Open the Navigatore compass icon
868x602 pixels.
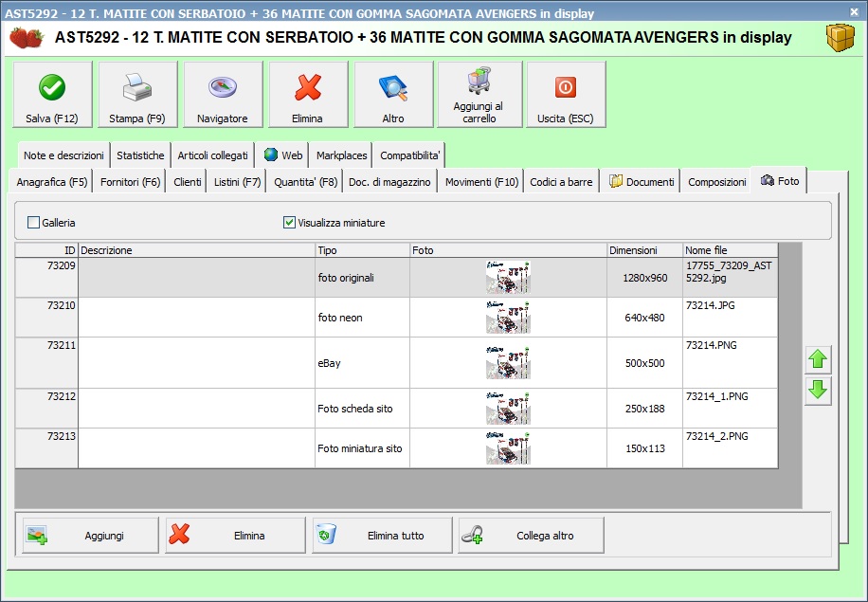[223, 87]
